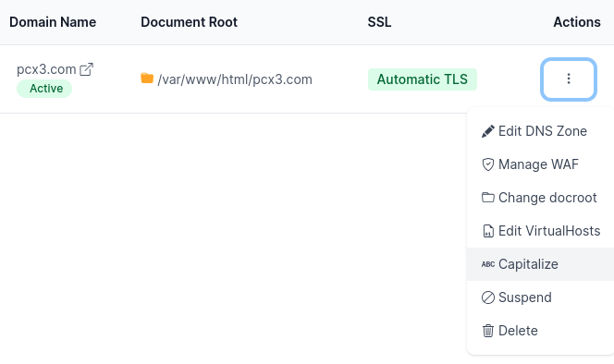Click the orange folder icon in Document Root
Viewport: 614px width, 364px height.
(147, 79)
